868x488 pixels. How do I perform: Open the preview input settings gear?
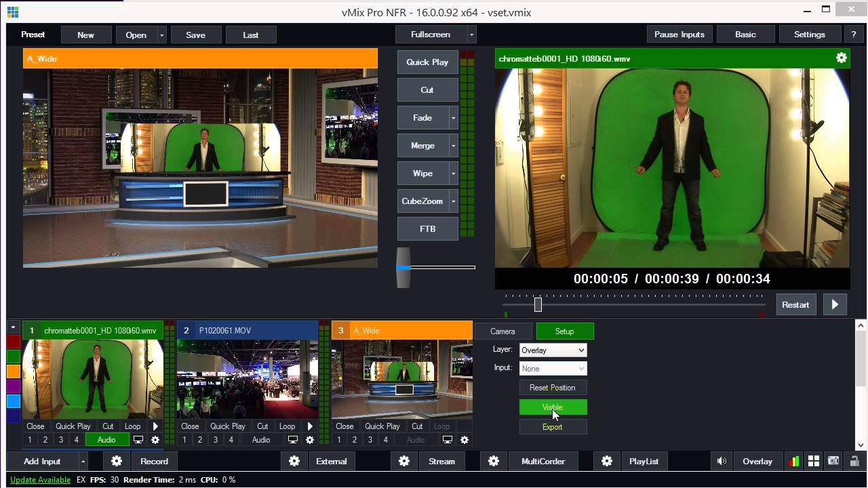point(841,58)
